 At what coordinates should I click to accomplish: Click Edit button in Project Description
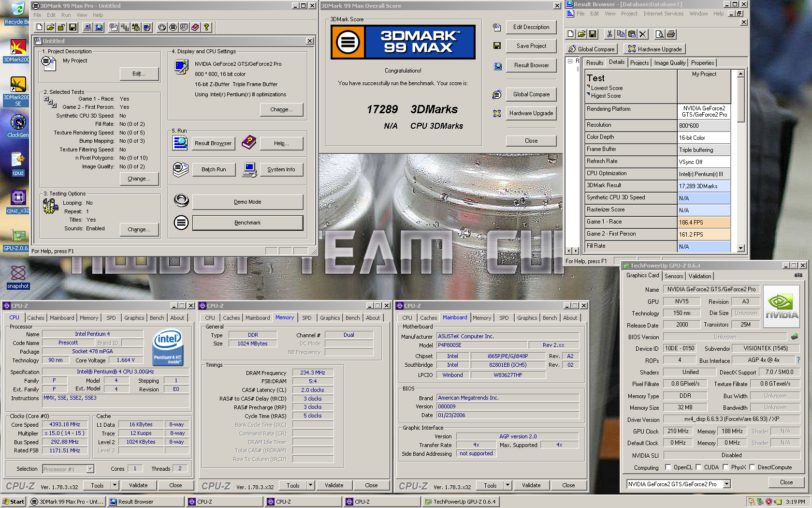pyautogui.click(x=139, y=74)
